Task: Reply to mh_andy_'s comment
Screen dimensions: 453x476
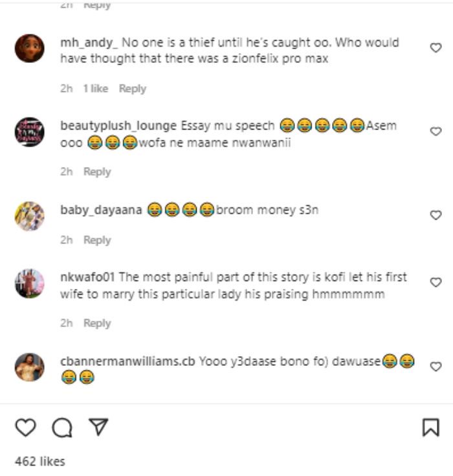Action: click(x=132, y=89)
